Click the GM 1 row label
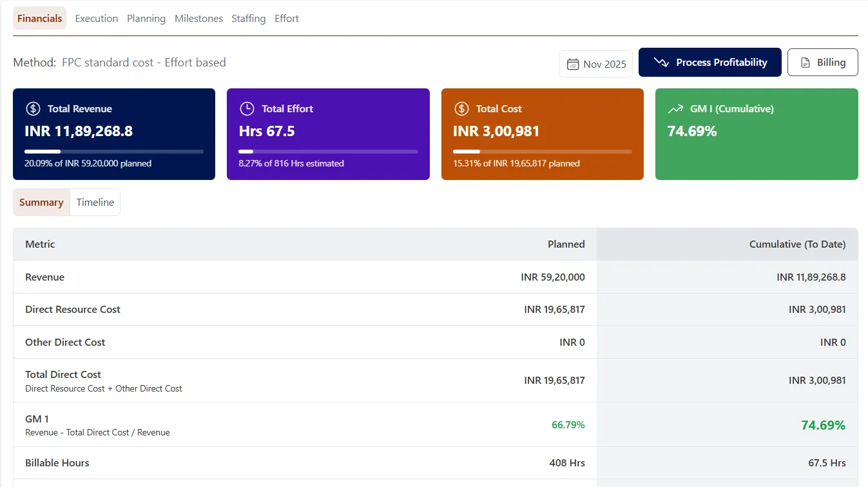The image size is (868, 487). [37, 419]
